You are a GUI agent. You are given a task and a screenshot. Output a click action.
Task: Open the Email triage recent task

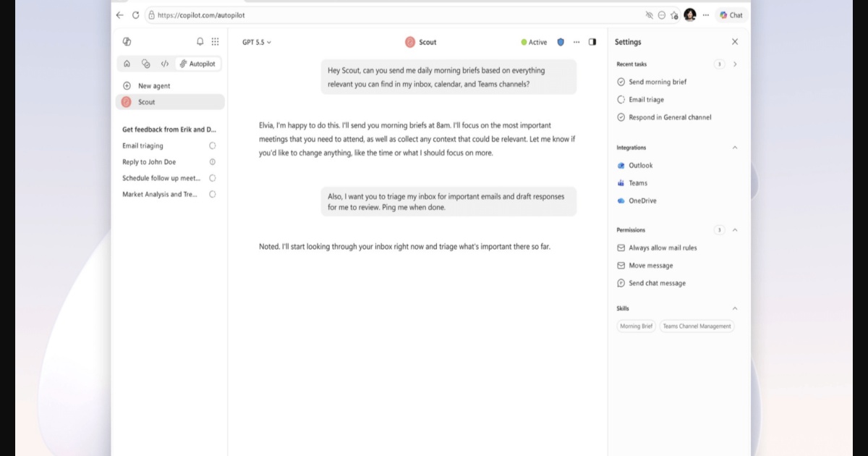click(646, 100)
